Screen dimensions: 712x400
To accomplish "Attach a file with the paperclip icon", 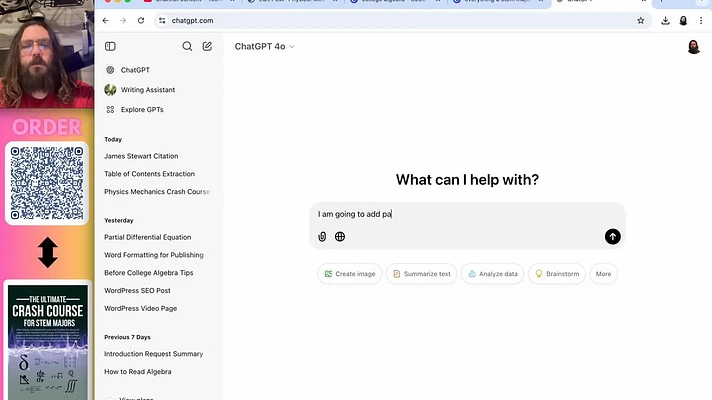I will click(x=322, y=237).
